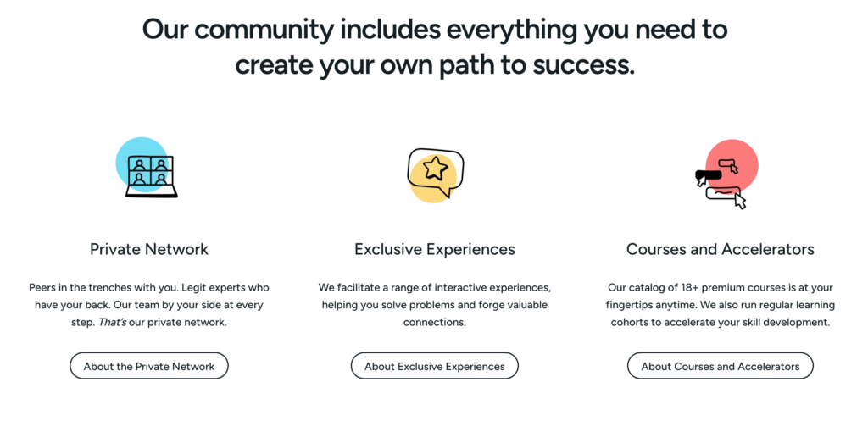Click the Exclusive Experiences heading
Viewport: 868px width, 421px height.
pos(435,249)
